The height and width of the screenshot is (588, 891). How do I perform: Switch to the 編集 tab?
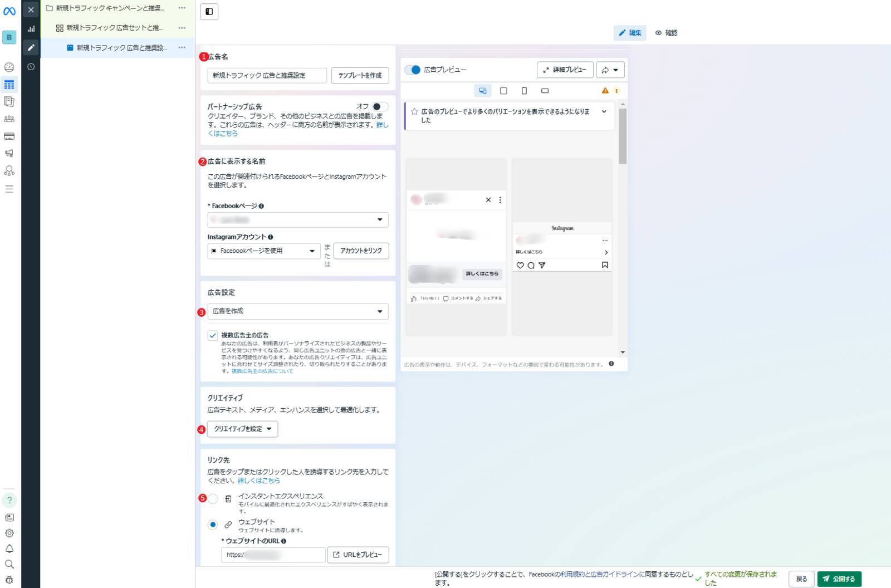(630, 33)
